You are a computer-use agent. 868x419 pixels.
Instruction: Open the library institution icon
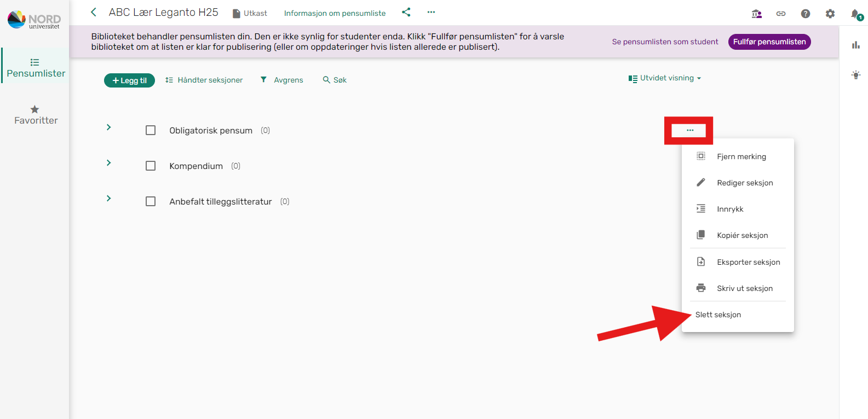757,14
